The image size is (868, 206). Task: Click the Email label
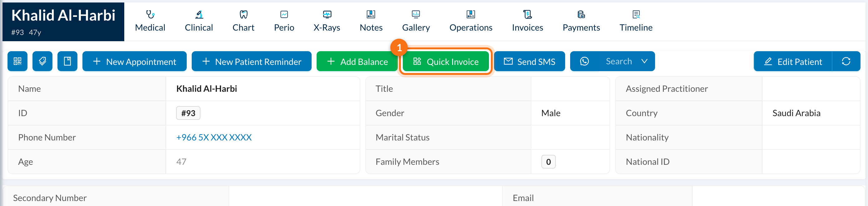(523, 198)
